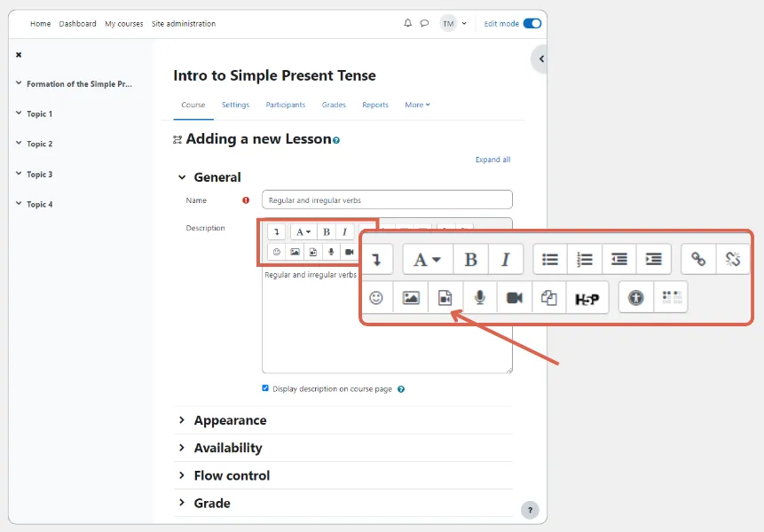Open the TM user account menu

coord(449,23)
